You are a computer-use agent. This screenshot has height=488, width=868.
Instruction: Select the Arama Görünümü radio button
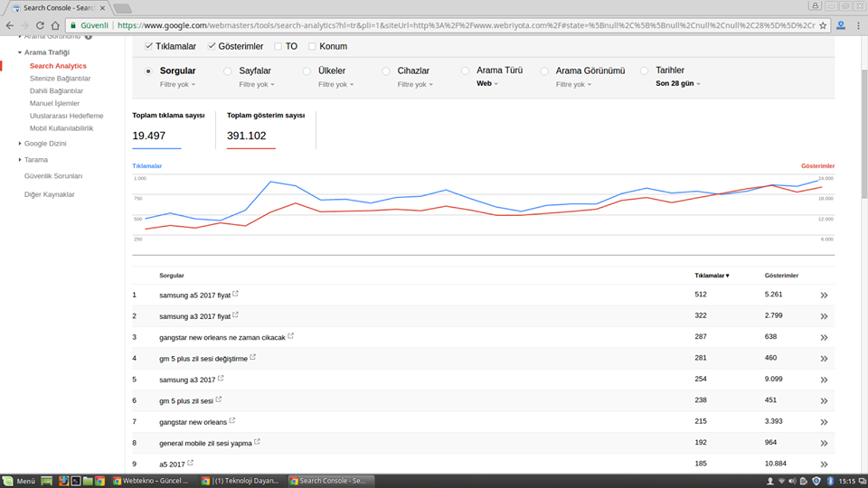pos(544,70)
